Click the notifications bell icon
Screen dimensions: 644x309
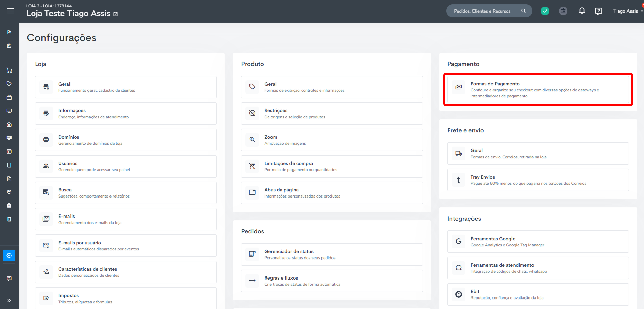(x=582, y=11)
